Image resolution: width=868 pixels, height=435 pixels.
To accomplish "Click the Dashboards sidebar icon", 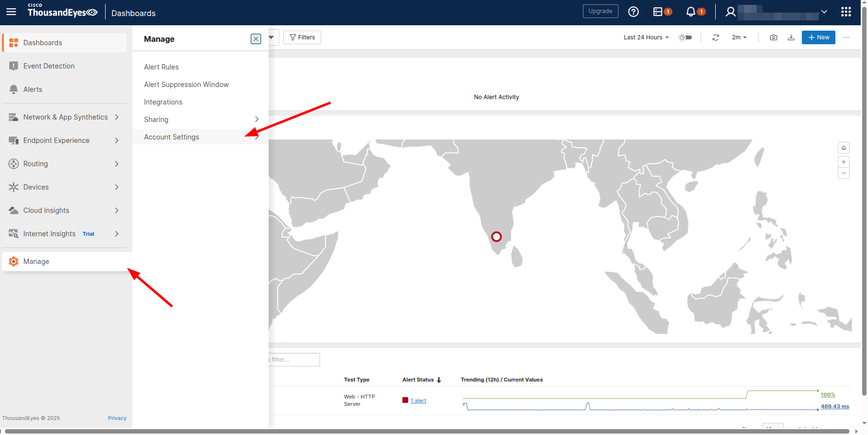I will pos(14,43).
